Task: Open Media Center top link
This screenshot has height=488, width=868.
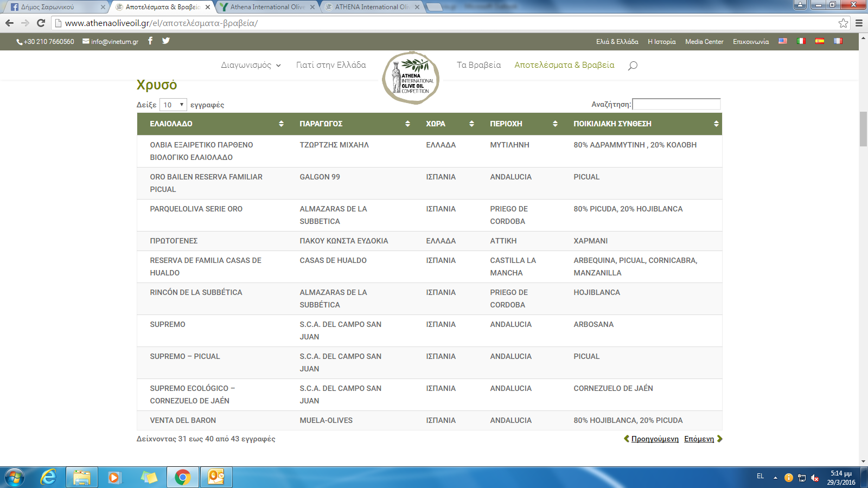Action: [704, 42]
